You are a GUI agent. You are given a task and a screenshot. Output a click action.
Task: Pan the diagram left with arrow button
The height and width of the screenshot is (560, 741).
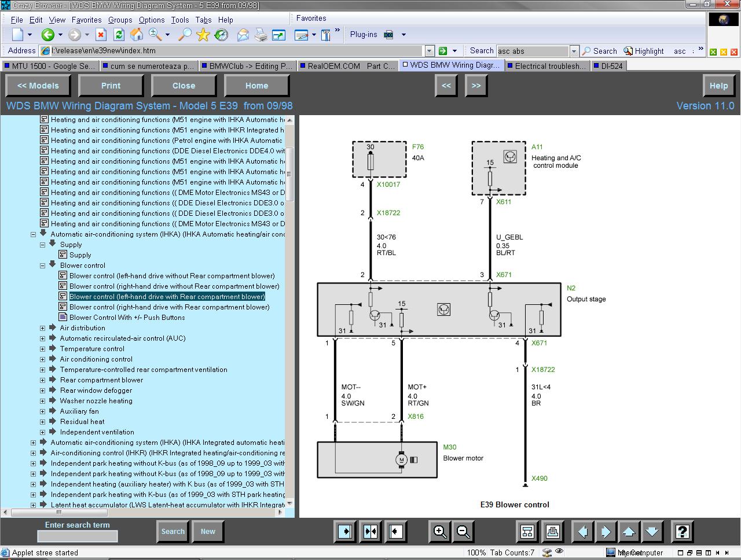click(x=582, y=532)
